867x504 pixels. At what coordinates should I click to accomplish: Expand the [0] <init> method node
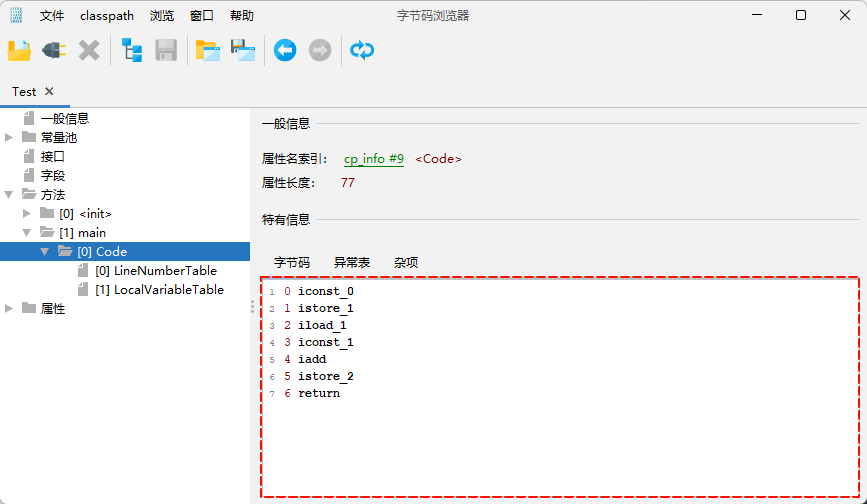[27, 213]
